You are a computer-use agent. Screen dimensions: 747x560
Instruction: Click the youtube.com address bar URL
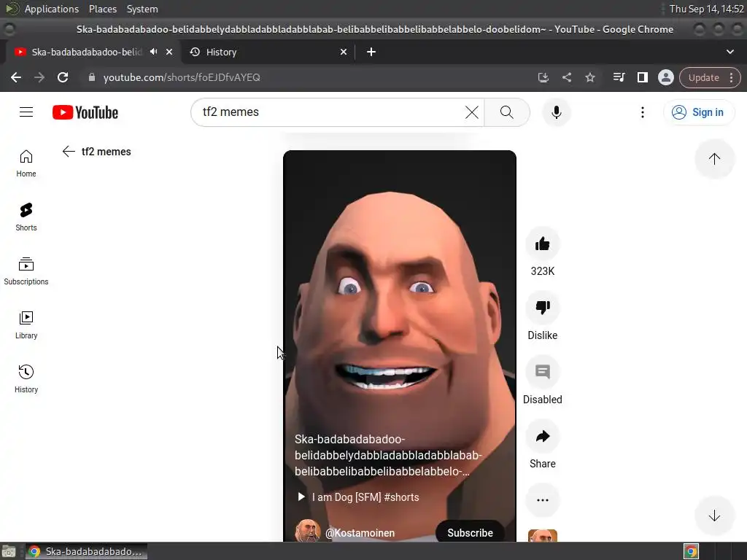point(182,77)
